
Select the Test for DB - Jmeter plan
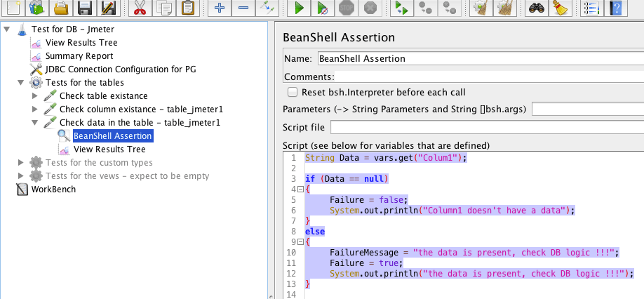pyautogui.click(x=73, y=29)
